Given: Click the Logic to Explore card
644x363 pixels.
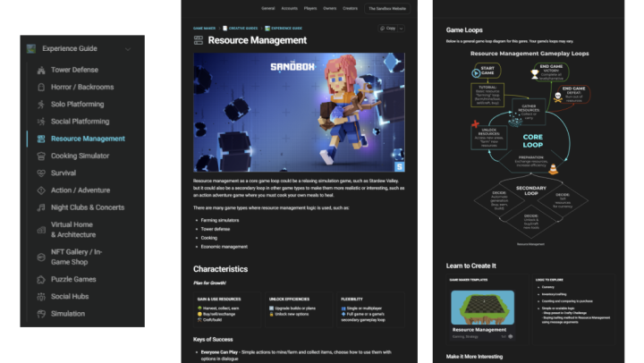Looking at the screenshot, I should (573, 308).
